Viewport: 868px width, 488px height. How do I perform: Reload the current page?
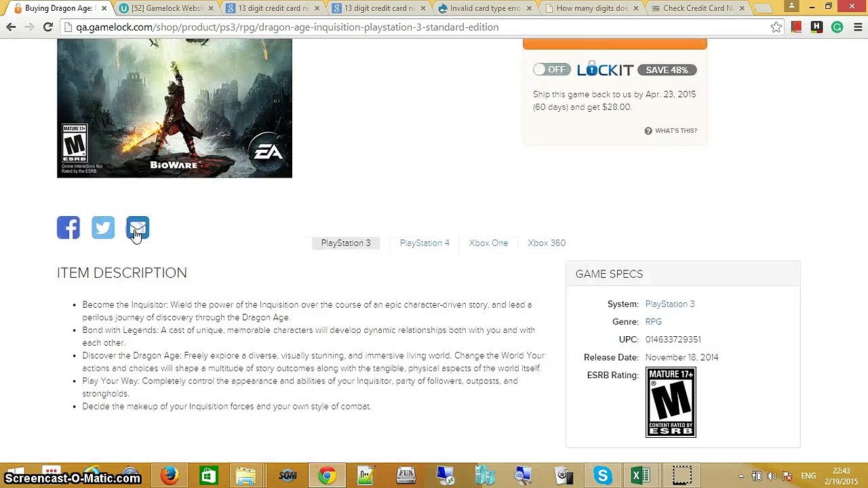point(47,27)
